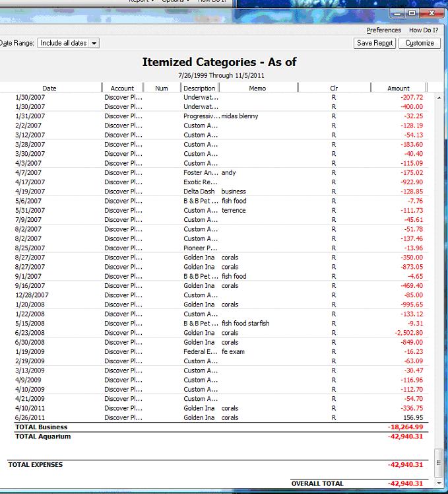Select the 6/26/2011 amount 156.95
The height and width of the screenshot is (494, 448).
[413, 418]
